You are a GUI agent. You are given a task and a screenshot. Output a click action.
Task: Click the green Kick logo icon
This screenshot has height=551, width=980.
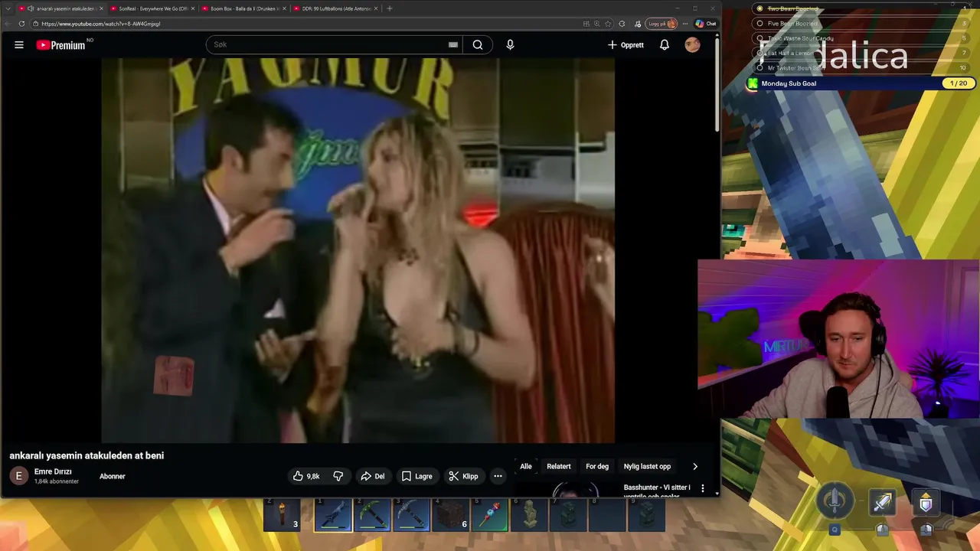coord(753,83)
